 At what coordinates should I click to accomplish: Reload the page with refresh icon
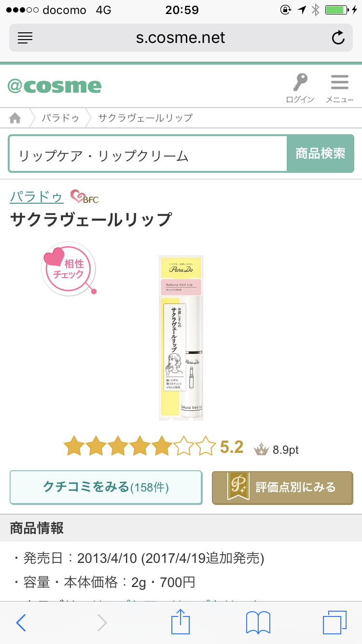(338, 38)
